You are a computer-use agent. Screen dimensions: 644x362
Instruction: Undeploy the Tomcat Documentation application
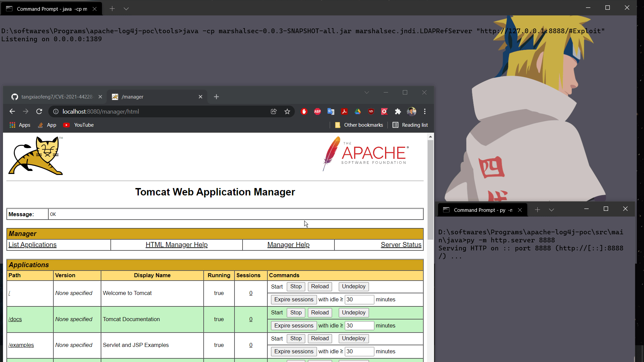354,313
